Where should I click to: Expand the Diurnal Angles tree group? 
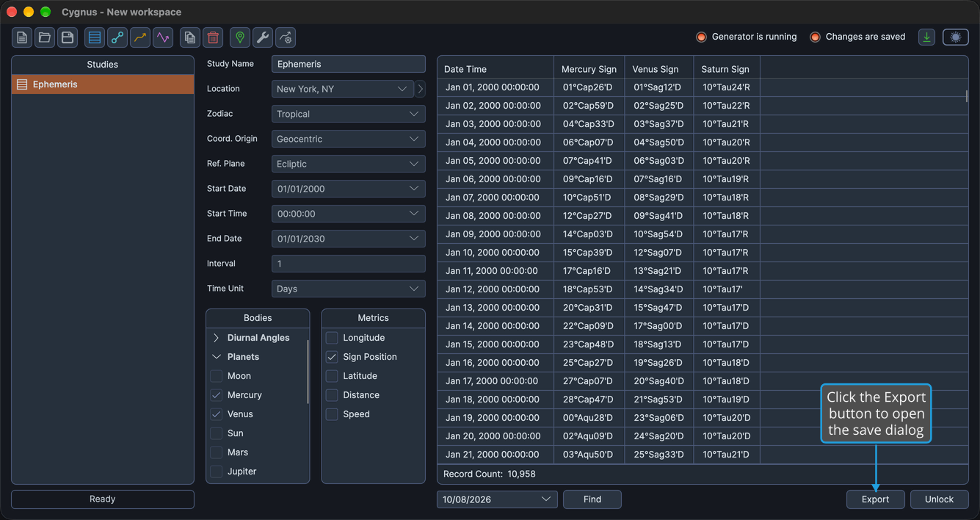click(217, 338)
